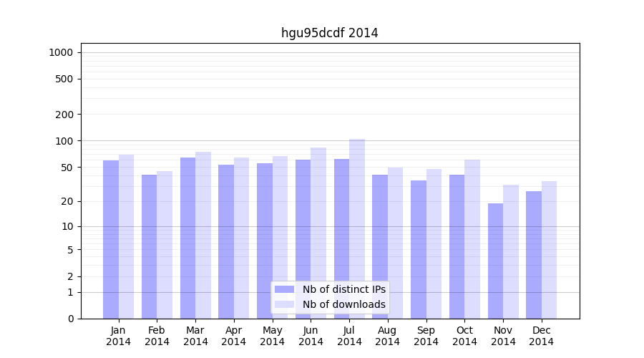Select the 0 y-axis tick label

click(70, 319)
